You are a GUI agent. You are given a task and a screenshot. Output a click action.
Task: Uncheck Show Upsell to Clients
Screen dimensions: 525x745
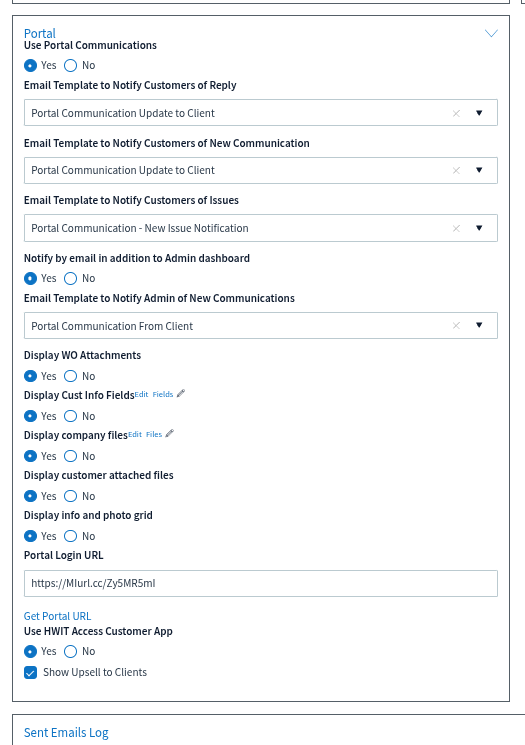tap(30, 673)
